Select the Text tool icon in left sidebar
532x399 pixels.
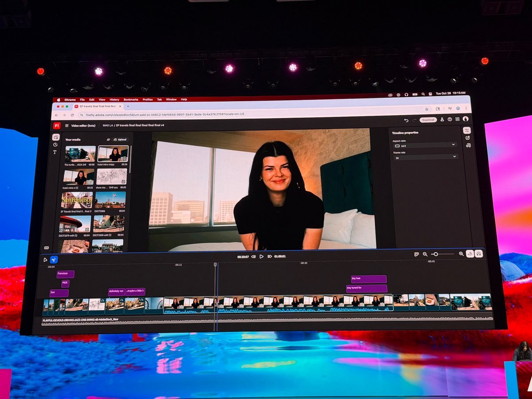pos(55,152)
